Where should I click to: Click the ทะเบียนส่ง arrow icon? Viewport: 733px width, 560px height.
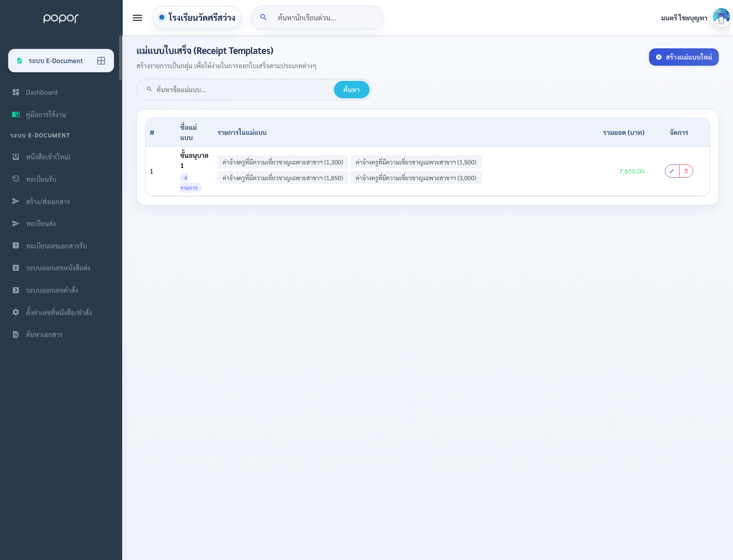coord(16,223)
